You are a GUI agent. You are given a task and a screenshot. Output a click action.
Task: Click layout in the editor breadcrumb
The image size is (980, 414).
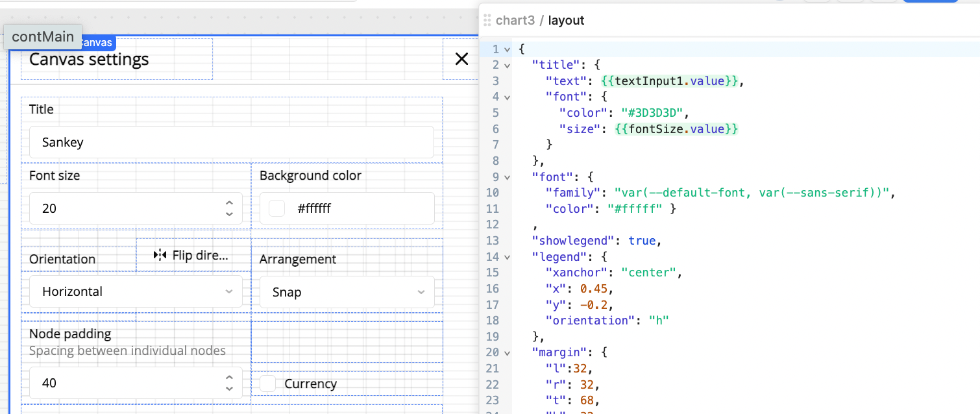[x=566, y=20]
